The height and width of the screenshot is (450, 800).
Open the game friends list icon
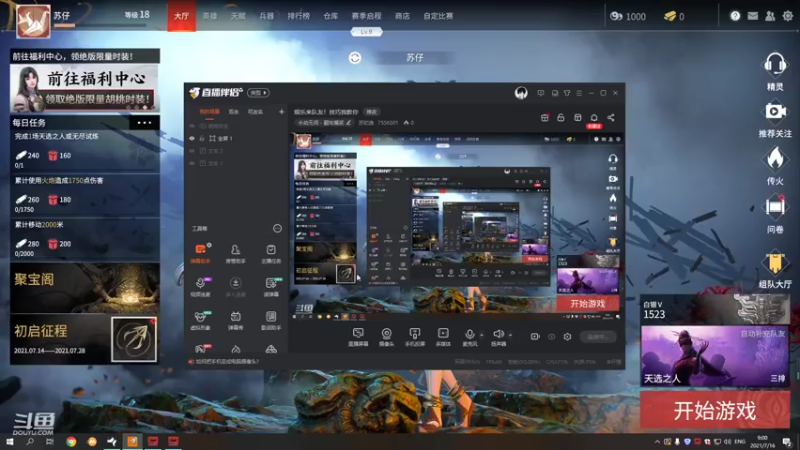(x=770, y=16)
